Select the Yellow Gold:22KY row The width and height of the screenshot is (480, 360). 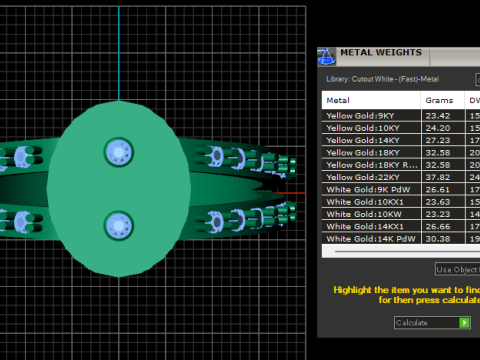click(x=401, y=177)
